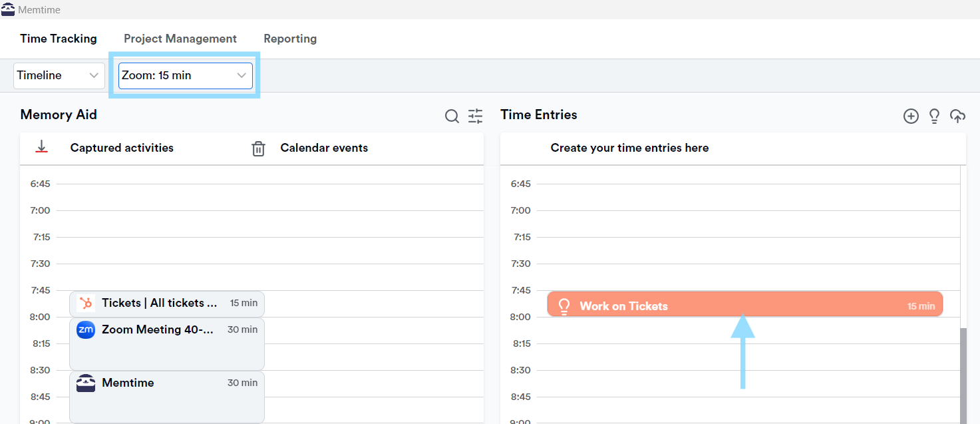Click the red download import icon
The width and height of the screenshot is (980, 424).
coord(41,148)
